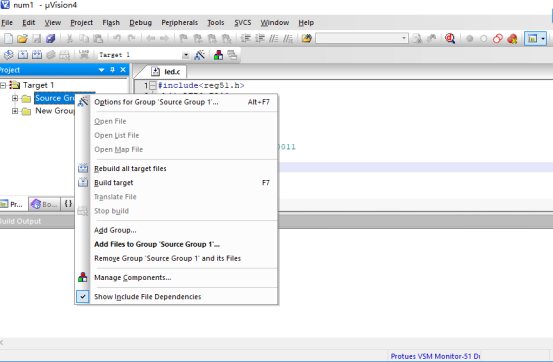Choose Add Group... in context menu
The width and height of the screenshot is (553, 362).
pyautogui.click(x=177, y=230)
